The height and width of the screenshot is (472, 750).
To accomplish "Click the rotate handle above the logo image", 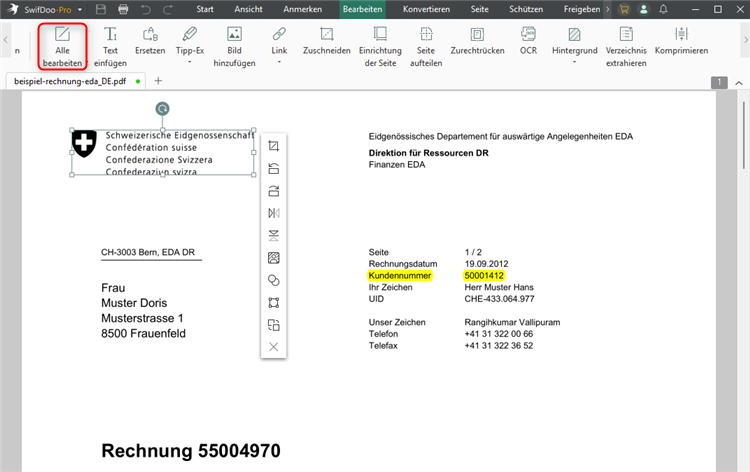I will [163, 109].
